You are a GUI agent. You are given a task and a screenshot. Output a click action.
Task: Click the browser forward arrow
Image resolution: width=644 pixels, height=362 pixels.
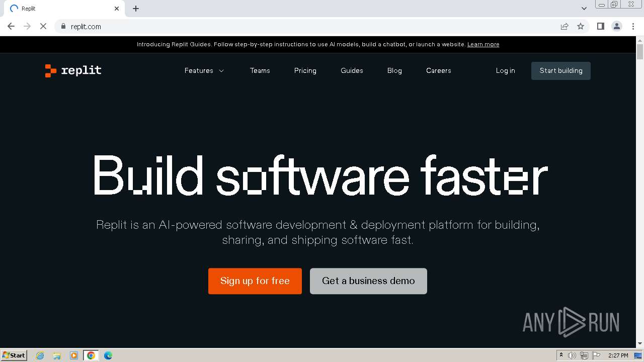point(27,26)
